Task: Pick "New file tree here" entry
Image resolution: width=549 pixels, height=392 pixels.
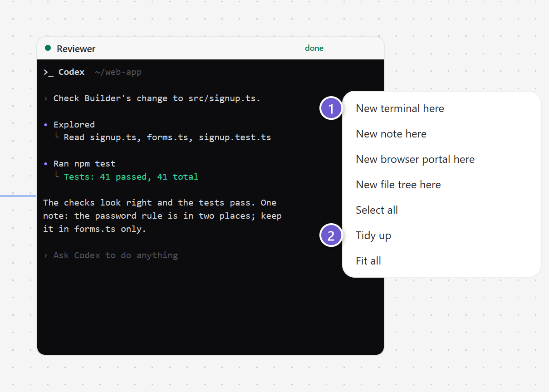Action: tap(441, 185)
